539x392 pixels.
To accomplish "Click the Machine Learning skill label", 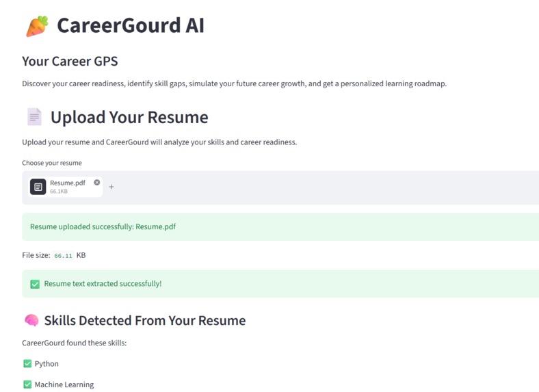I will tap(64, 384).
